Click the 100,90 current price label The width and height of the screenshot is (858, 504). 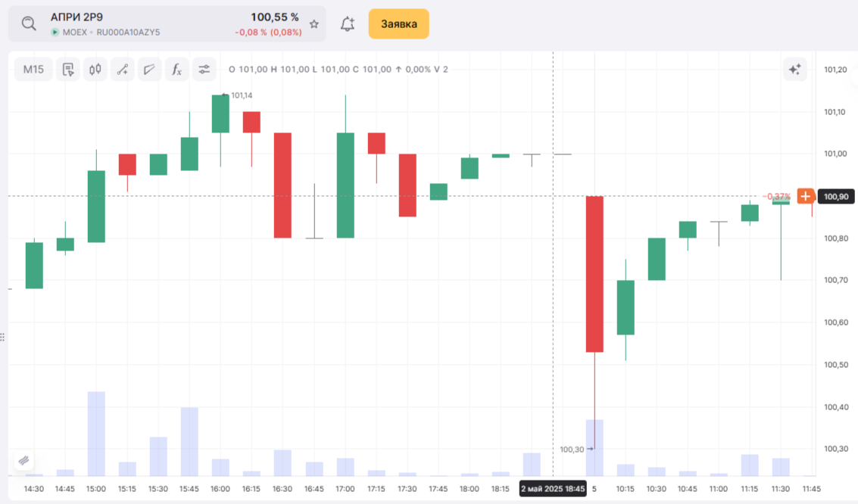tap(835, 197)
